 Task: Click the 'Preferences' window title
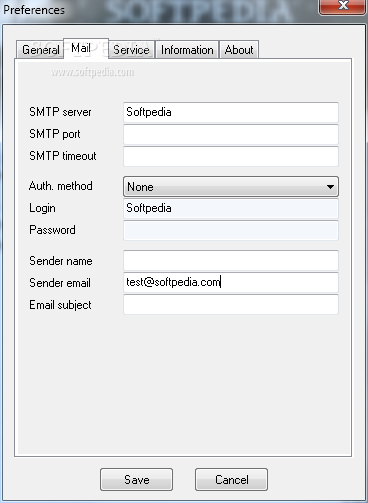(x=34, y=10)
